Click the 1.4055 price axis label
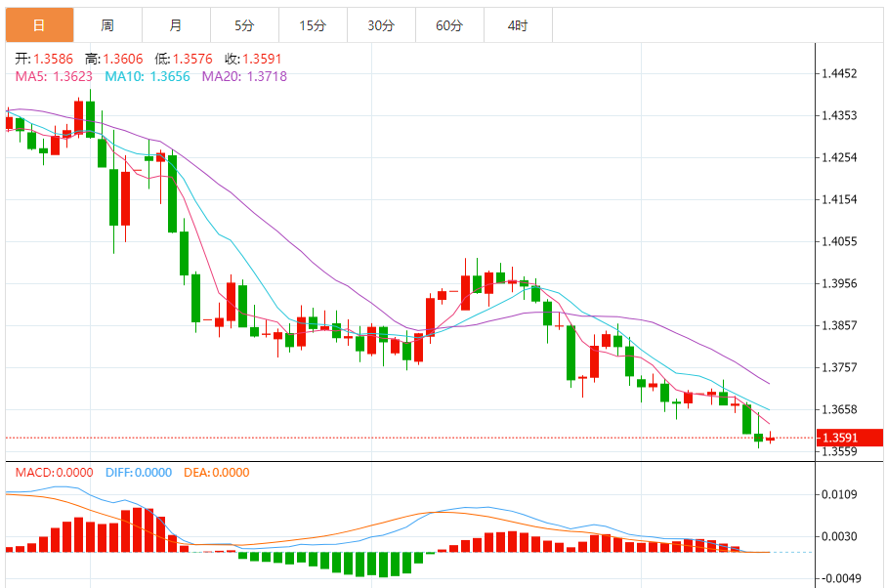887x588 pixels. (x=839, y=241)
